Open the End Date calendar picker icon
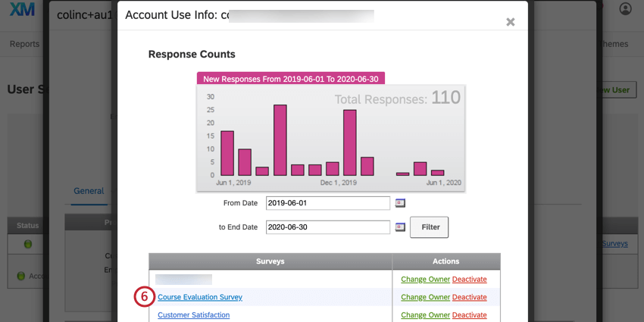 coord(401,227)
